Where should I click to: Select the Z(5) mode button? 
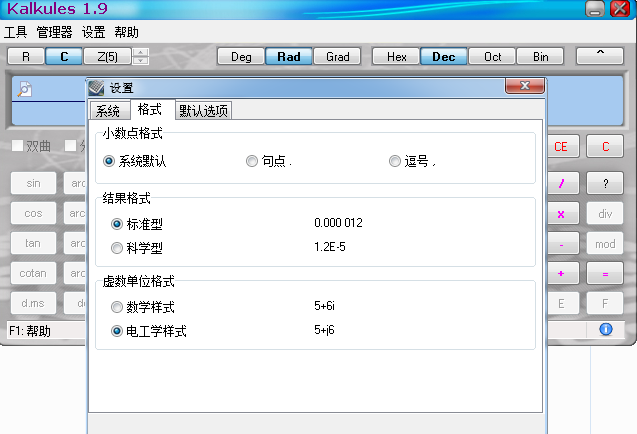click(x=107, y=56)
